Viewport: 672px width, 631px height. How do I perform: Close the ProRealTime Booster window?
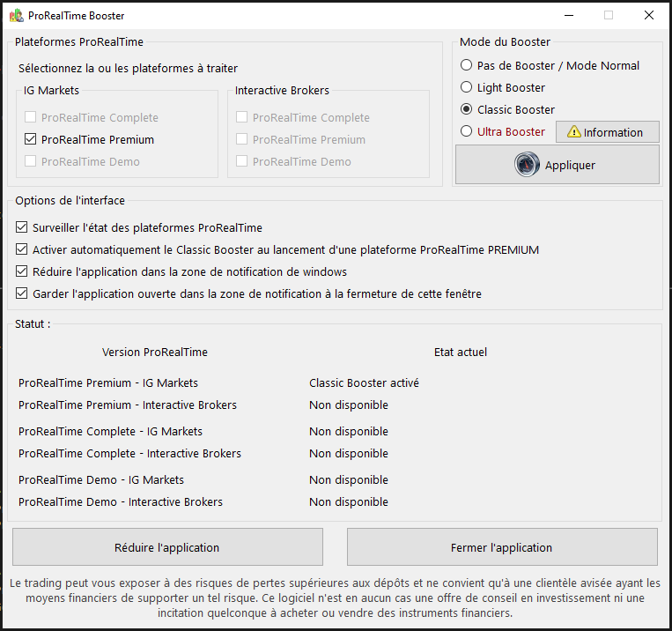click(649, 16)
